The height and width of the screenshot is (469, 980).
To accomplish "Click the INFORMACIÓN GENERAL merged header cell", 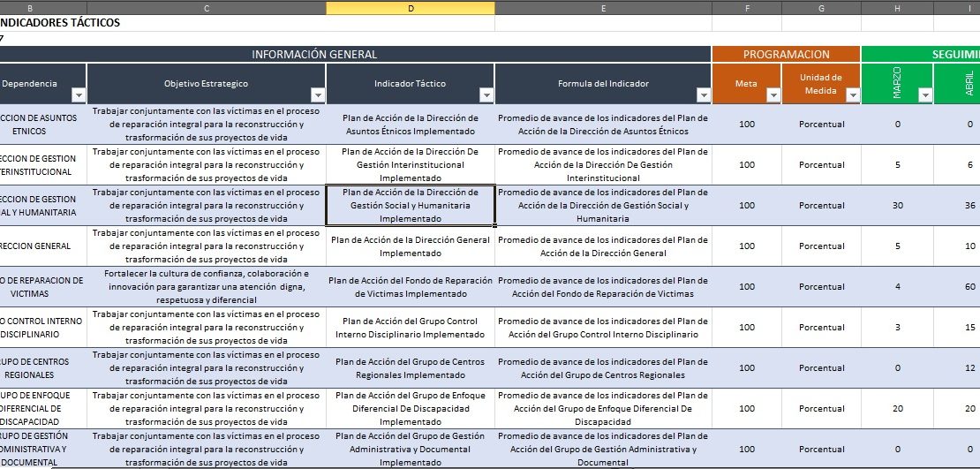I will (355, 55).
